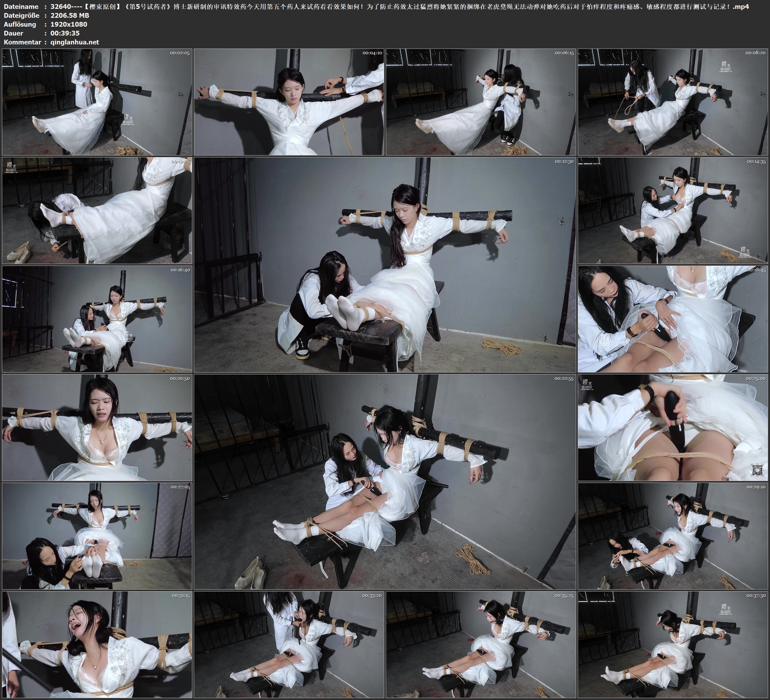Screen dimensions: 770x700
Task: Select the frame marked 00:16:40
Action: [97, 319]
